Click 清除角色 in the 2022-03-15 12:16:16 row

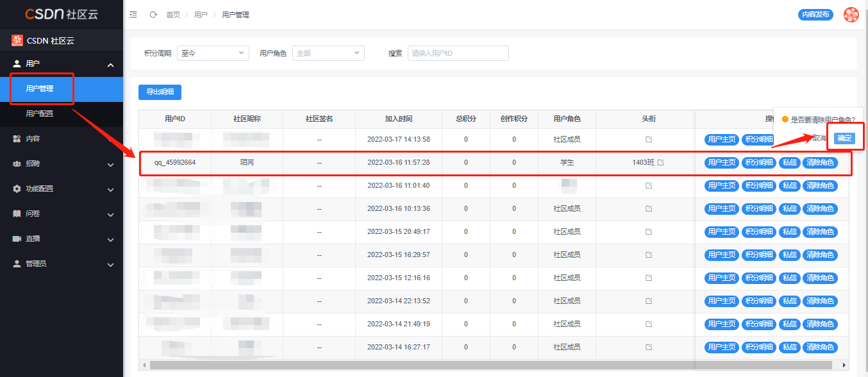point(820,278)
